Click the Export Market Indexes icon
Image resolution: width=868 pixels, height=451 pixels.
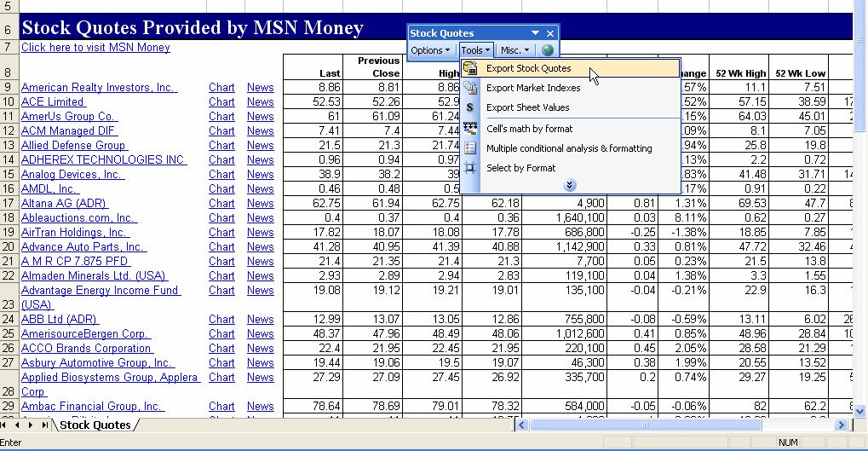click(x=470, y=88)
